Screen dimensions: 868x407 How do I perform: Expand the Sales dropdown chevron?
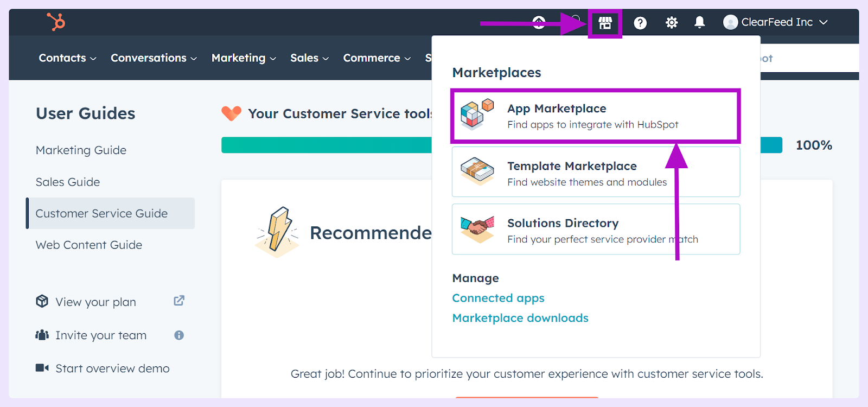point(325,59)
